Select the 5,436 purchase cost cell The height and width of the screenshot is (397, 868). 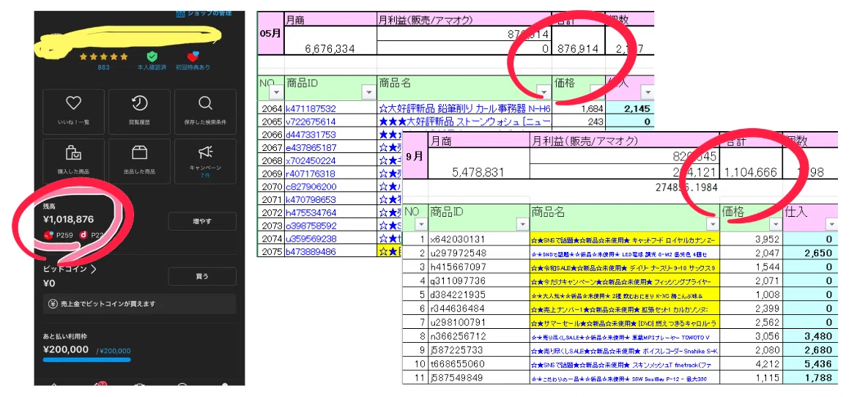click(810, 364)
